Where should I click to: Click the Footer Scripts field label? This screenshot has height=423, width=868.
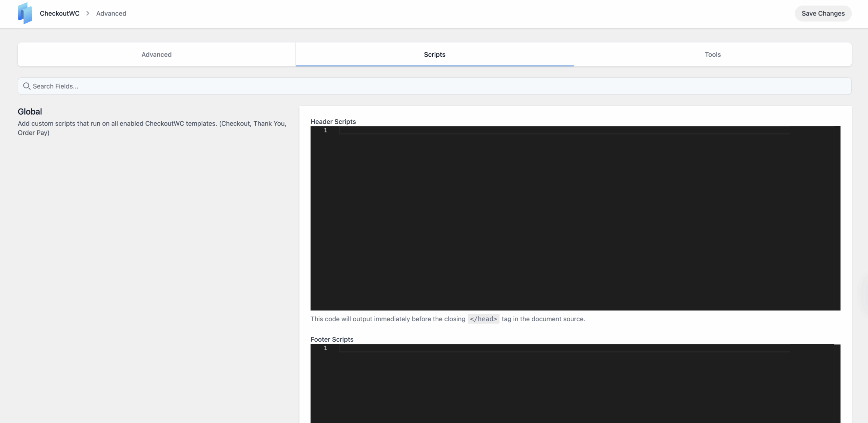(332, 339)
